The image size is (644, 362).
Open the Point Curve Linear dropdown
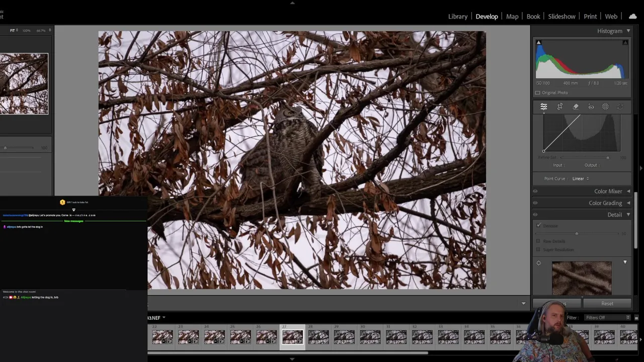pyautogui.click(x=581, y=178)
